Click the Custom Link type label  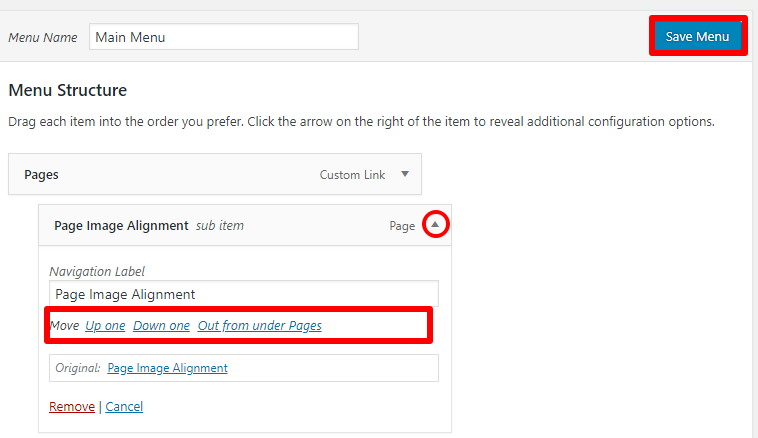[x=352, y=175]
